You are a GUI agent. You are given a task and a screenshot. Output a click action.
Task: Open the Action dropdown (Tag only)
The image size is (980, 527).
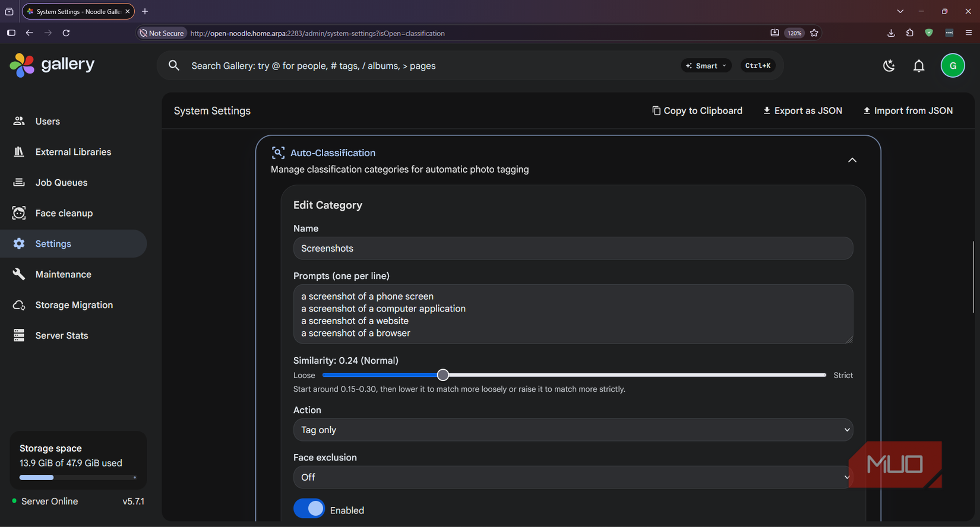coord(573,430)
